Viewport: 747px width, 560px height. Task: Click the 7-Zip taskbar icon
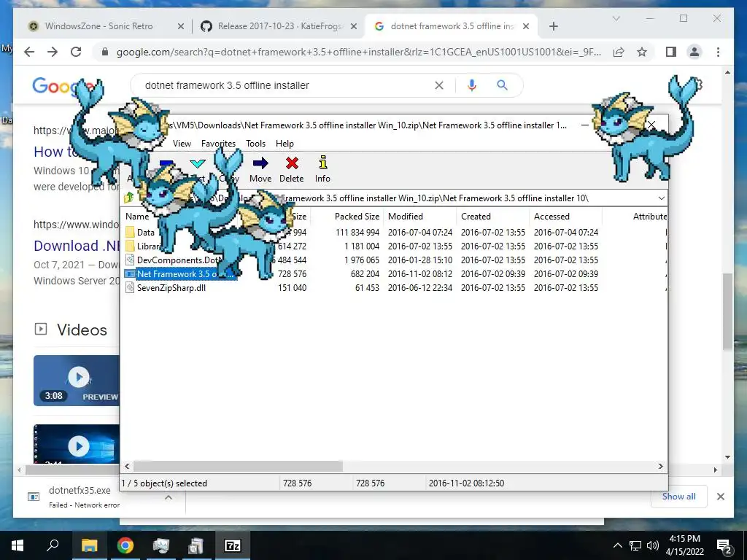[233, 545]
